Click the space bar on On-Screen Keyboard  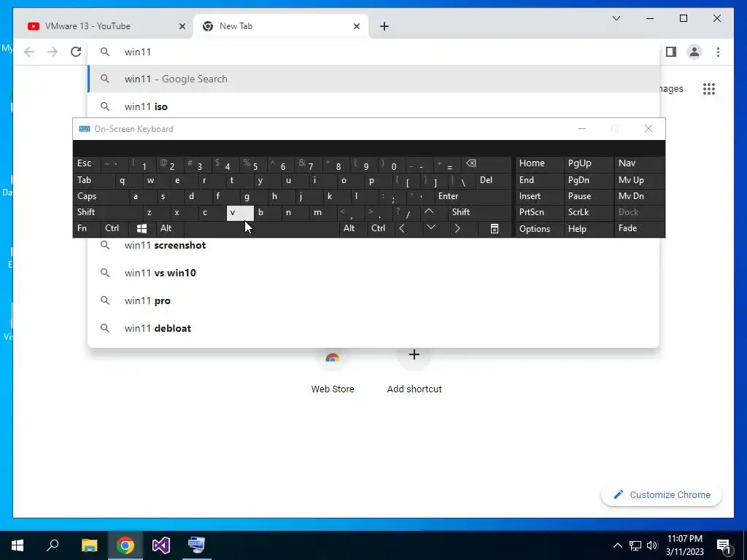261,228
